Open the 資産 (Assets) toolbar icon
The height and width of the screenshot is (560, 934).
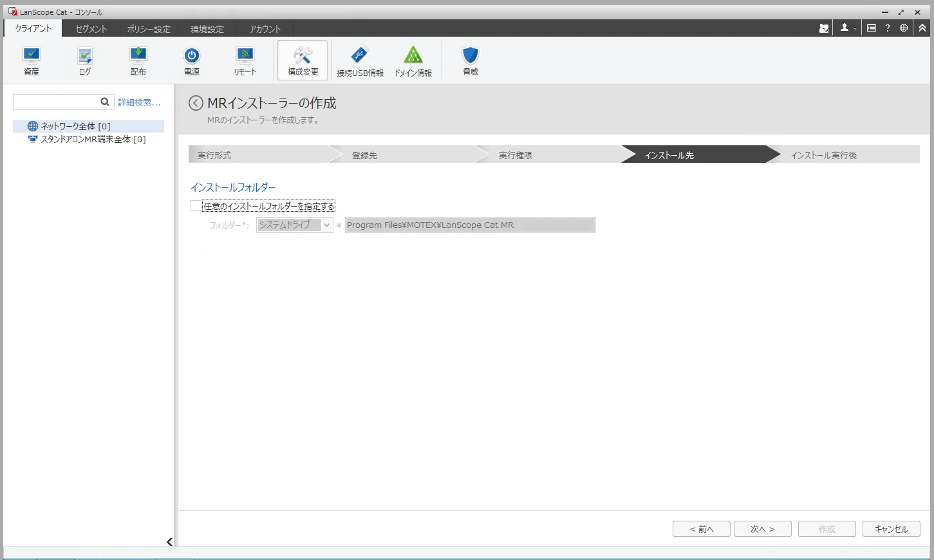point(32,61)
